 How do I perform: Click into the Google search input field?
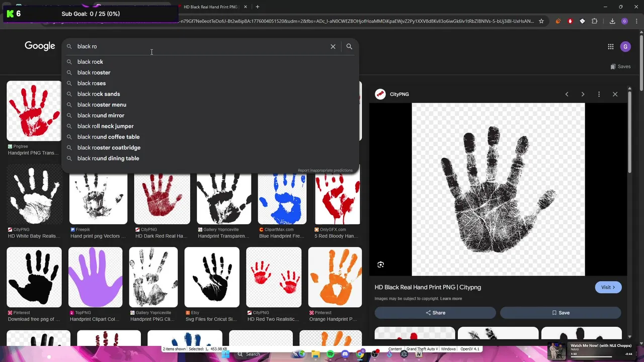click(201, 46)
